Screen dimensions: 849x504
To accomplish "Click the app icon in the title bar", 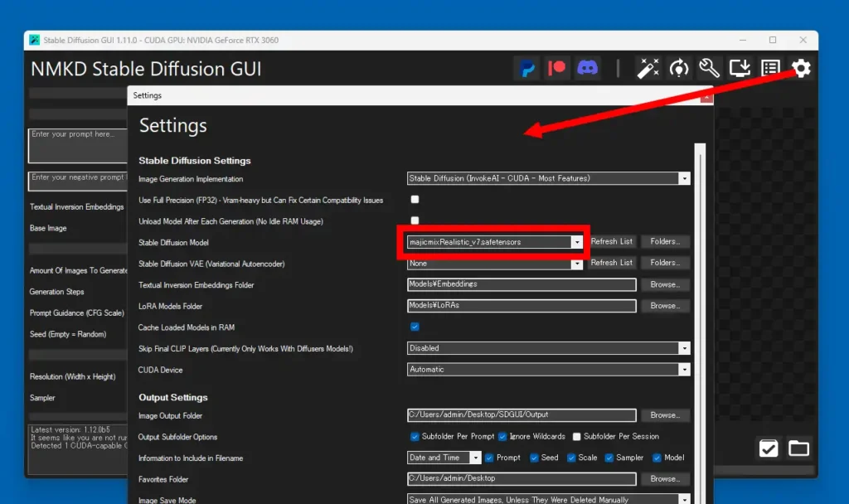I will [x=34, y=40].
